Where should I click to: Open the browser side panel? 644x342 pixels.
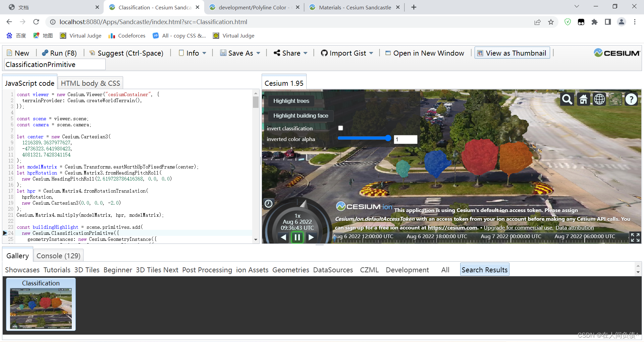[608, 22]
